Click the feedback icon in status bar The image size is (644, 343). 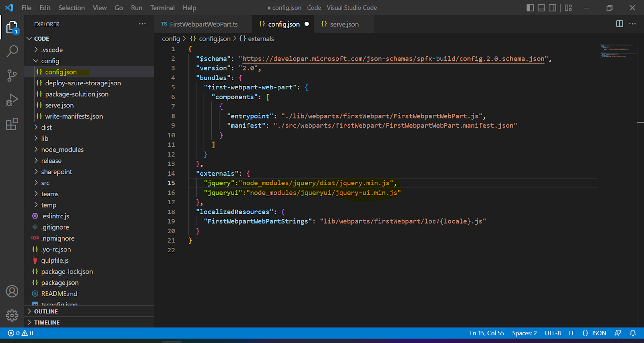point(618,333)
